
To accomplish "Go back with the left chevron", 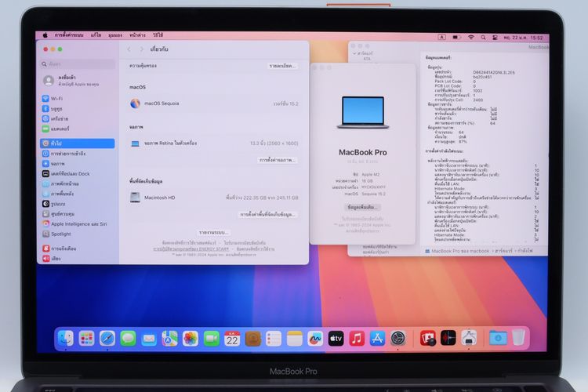I will point(129,49).
